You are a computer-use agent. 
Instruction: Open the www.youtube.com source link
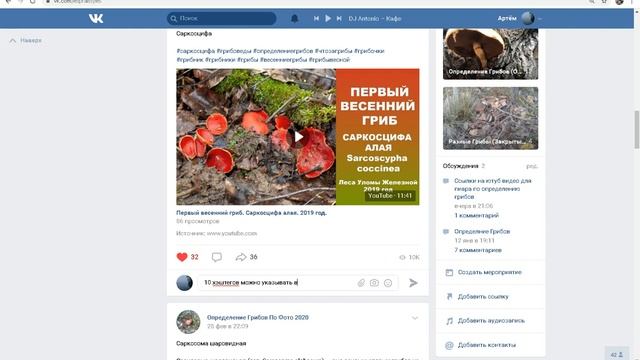tap(232, 233)
